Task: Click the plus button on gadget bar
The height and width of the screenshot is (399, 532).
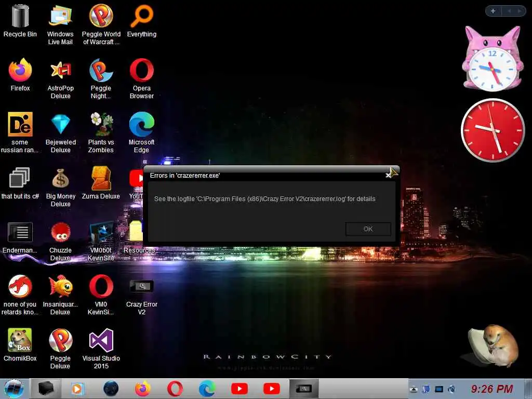Action: (493, 11)
